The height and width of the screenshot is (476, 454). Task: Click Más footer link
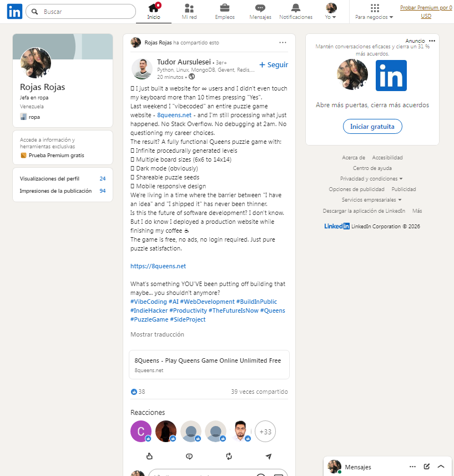[417, 211]
